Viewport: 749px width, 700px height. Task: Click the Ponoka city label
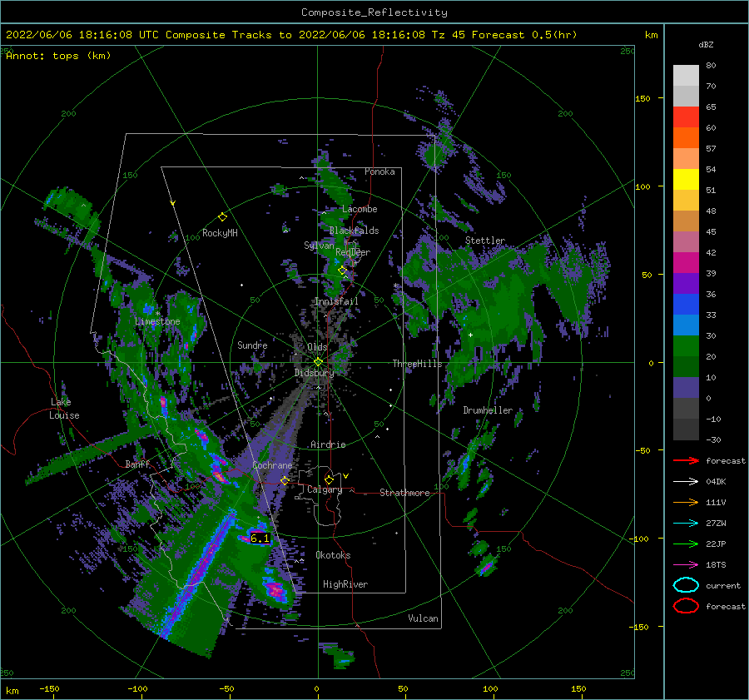pyautogui.click(x=379, y=171)
